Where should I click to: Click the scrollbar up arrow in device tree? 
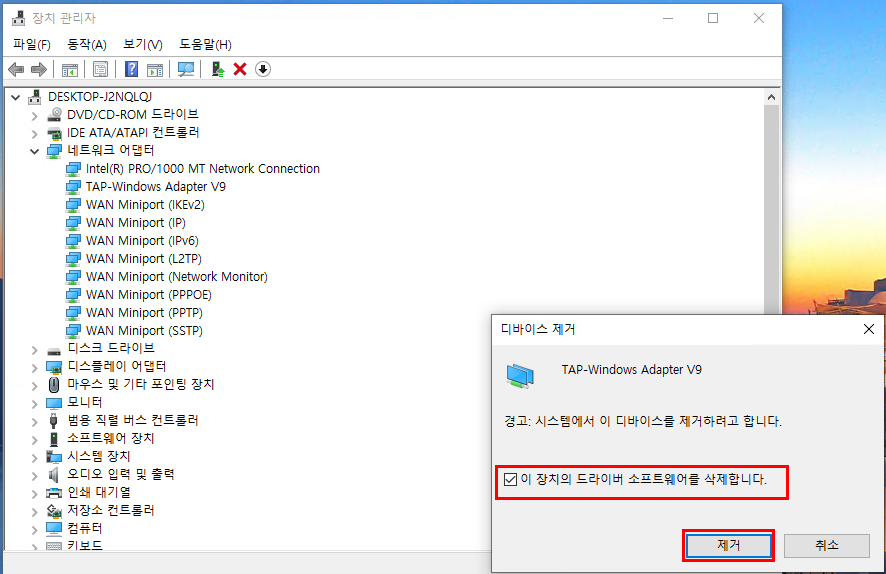pyautogui.click(x=771, y=97)
